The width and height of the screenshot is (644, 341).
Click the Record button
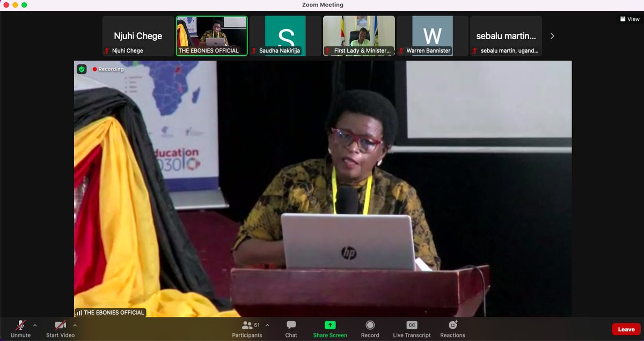(x=370, y=328)
